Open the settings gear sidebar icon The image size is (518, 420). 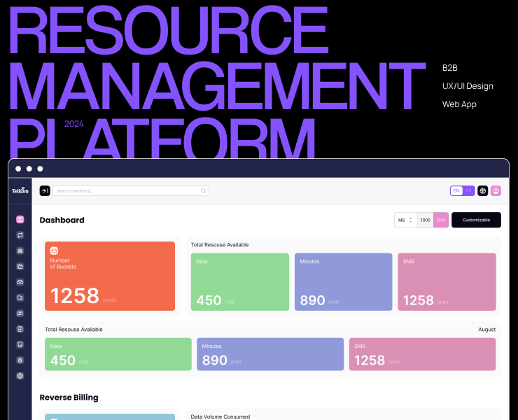coord(20,376)
